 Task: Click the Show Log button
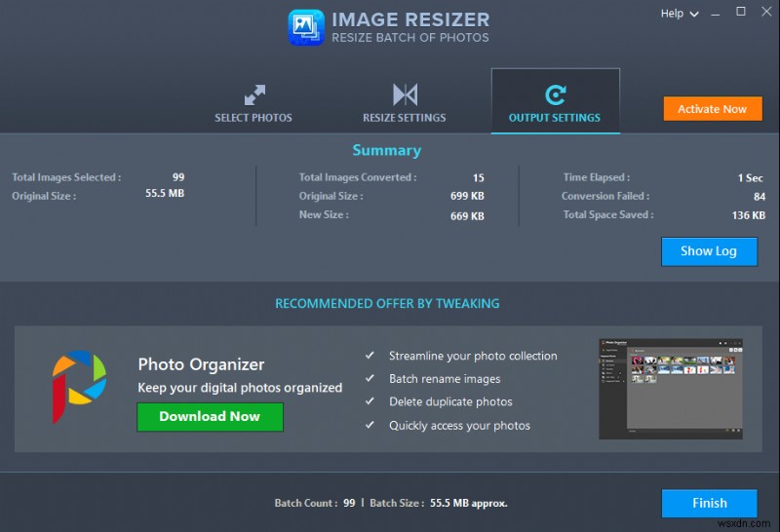coord(709,251)
